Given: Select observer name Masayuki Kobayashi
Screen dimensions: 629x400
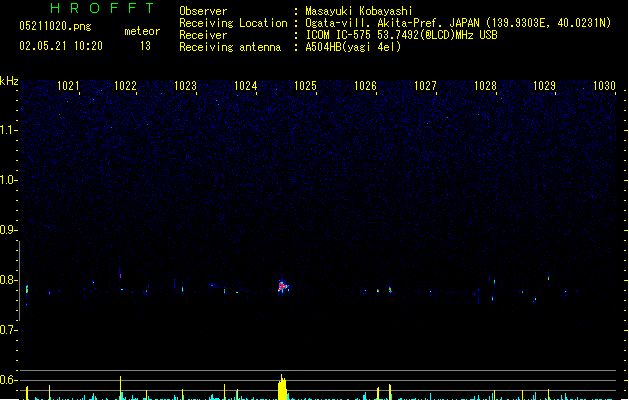Looking at the screenshot, I should [x=359, y=11].
